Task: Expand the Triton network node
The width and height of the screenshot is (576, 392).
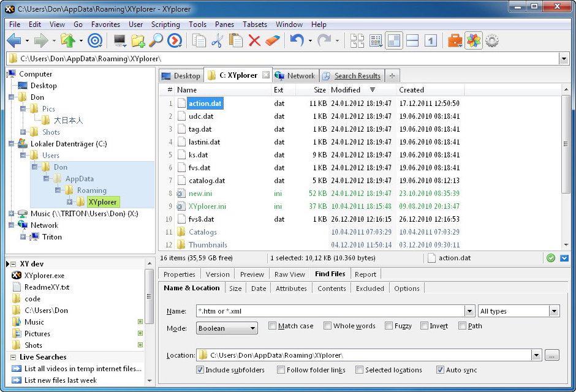Action: click(x=23, y=237)
